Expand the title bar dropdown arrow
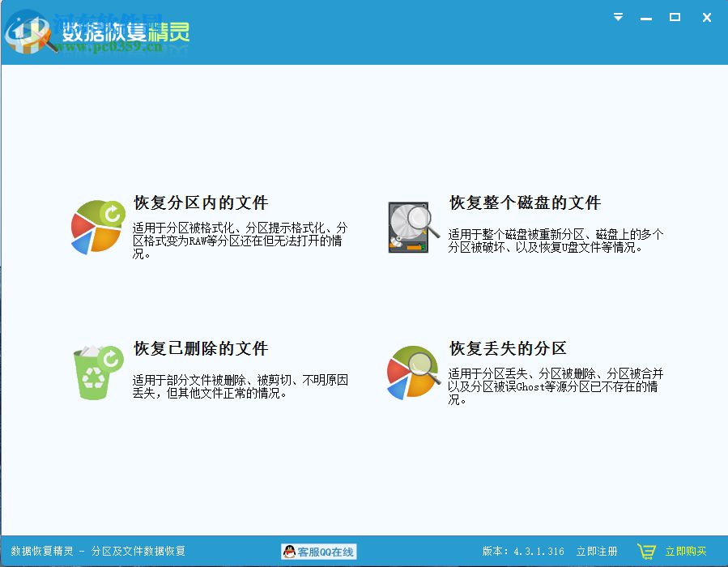This screenshot has width=728, height=567. 618,17
